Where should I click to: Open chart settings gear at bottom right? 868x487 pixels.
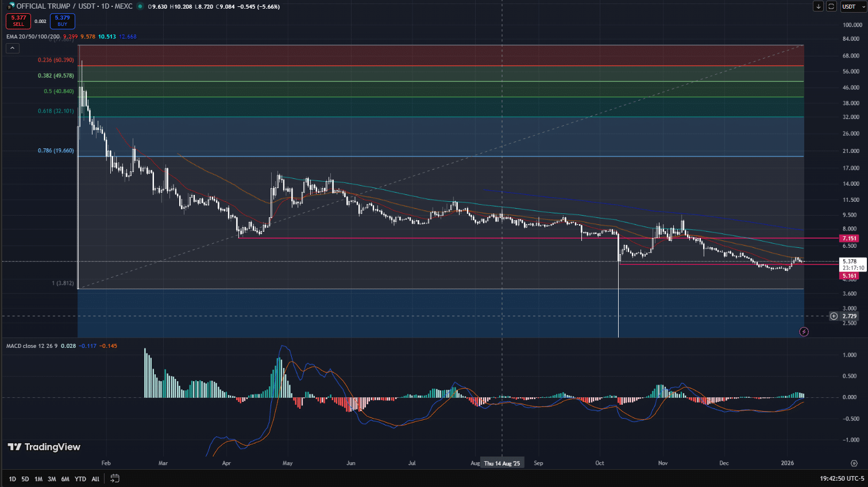[x=854, y=463]
